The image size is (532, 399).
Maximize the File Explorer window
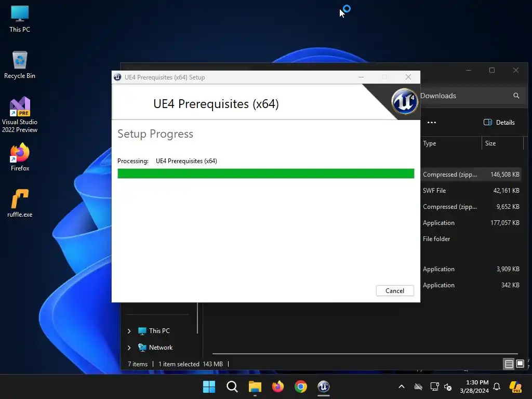(492, 70)
